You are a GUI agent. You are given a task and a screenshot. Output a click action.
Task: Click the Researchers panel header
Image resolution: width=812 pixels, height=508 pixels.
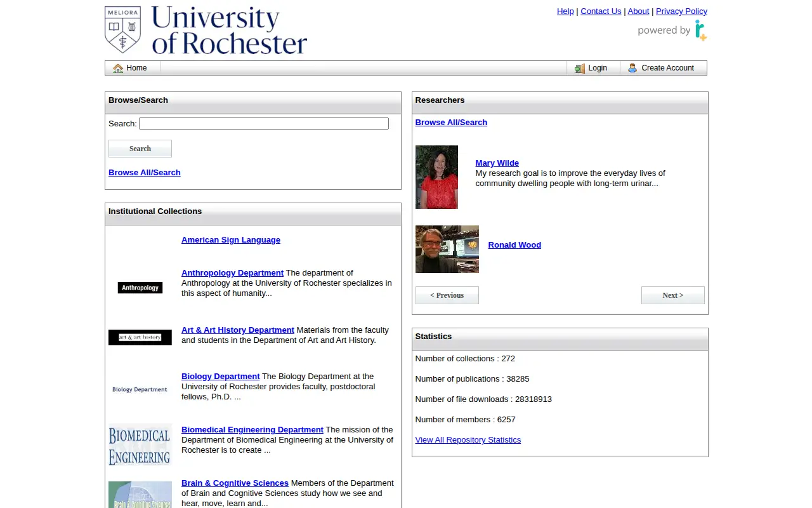pyautogui.click(x=560, y=103)
